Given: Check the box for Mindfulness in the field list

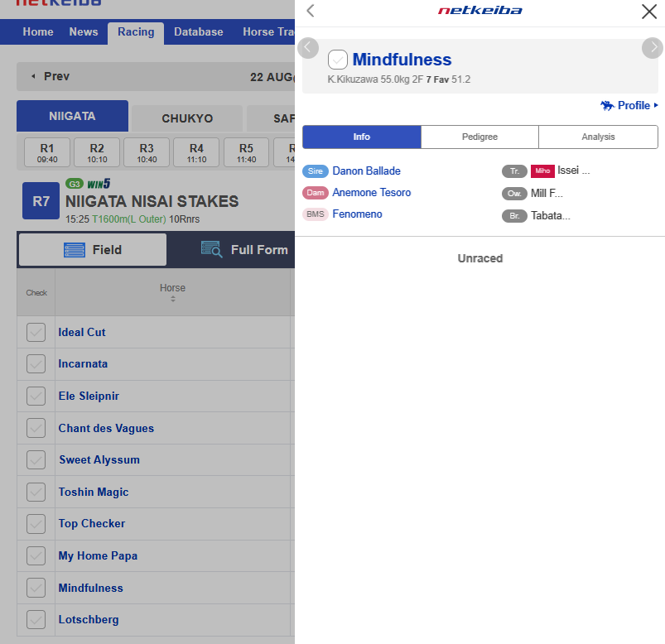Looking at the screenshot, I should pos(36,588).
